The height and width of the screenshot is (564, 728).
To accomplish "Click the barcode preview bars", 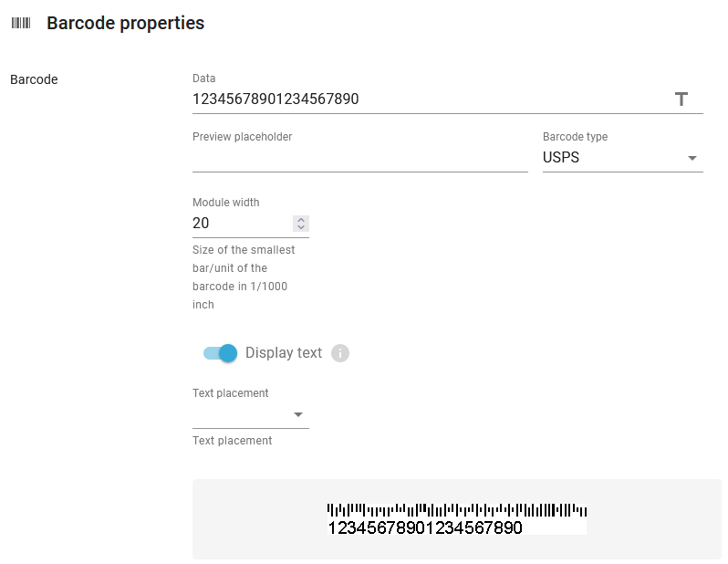I will pyautogui.click(x=456, y=509).
